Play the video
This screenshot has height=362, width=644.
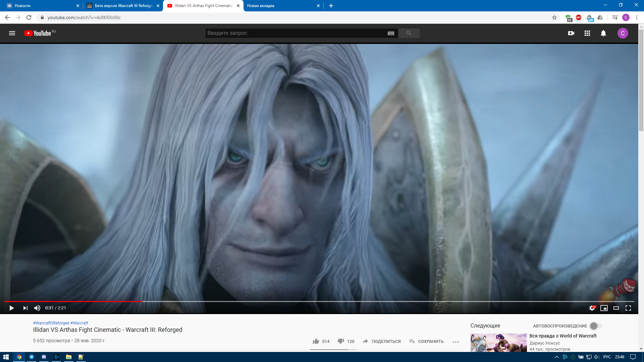11,308
